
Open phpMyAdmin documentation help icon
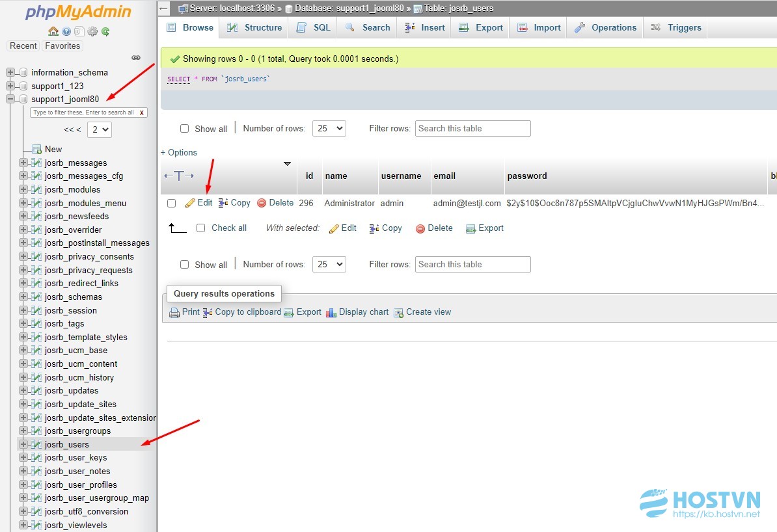pos(66,31)
